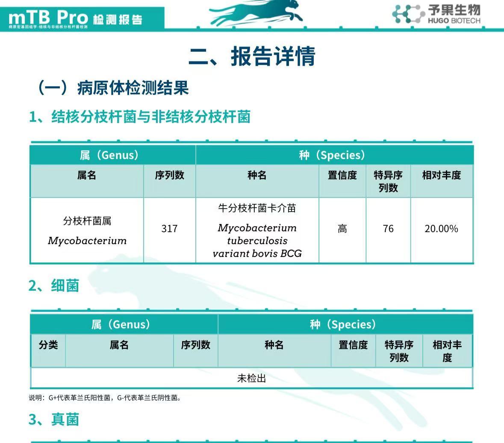Click the 分枝杆菌属 Mycobacterium genus cell

(x=87, y=230)
